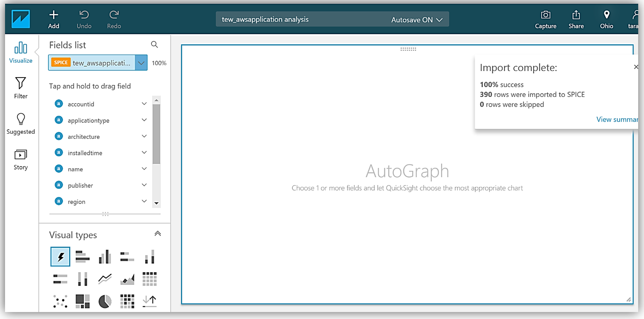
Task: Switch to the Filter pane
Action: 21,88
